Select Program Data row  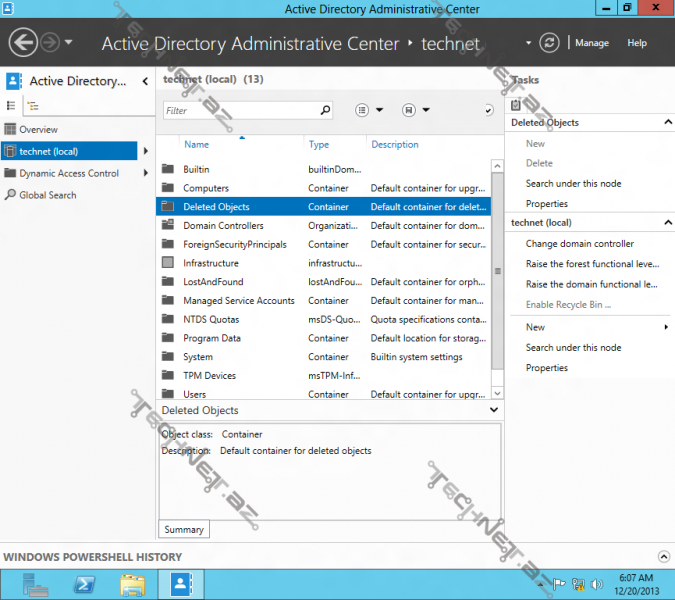(x=323, y=338)
